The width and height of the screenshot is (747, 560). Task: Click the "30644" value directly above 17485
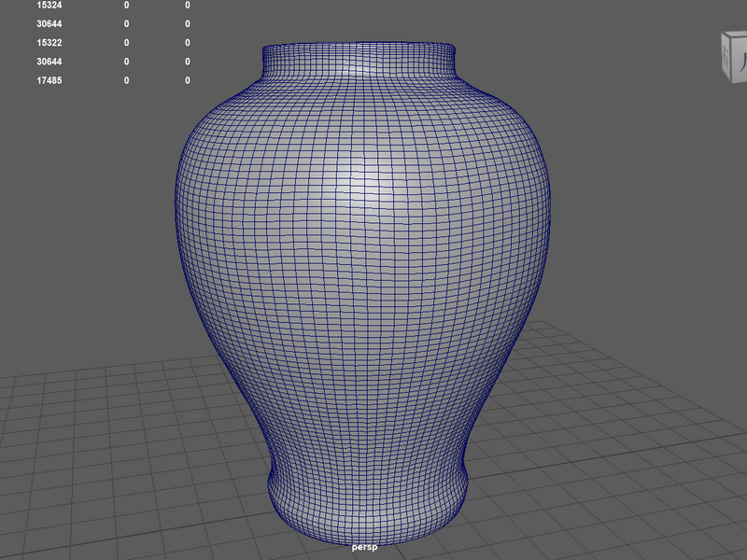pyautogui.click(x=49, y=62)
